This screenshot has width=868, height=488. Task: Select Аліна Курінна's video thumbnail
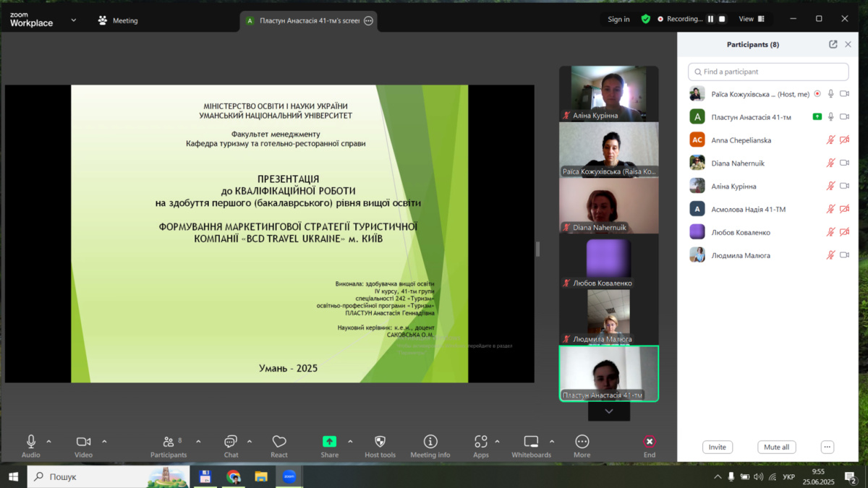coord(609,93)
